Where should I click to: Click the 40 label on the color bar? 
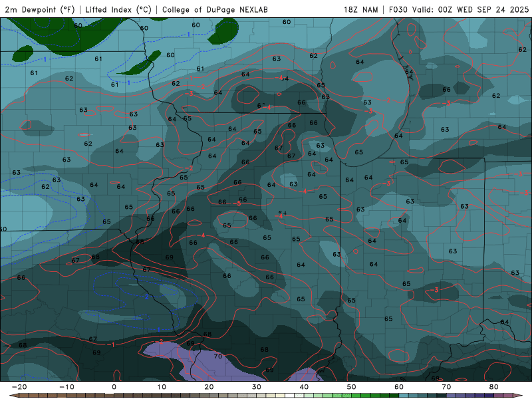[x=304, y=387]
